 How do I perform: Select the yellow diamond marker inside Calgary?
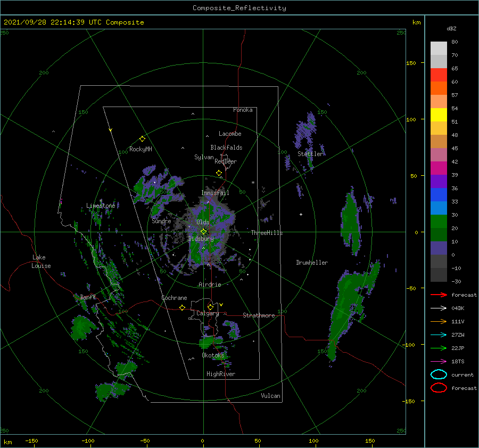(x=210, y=307)
